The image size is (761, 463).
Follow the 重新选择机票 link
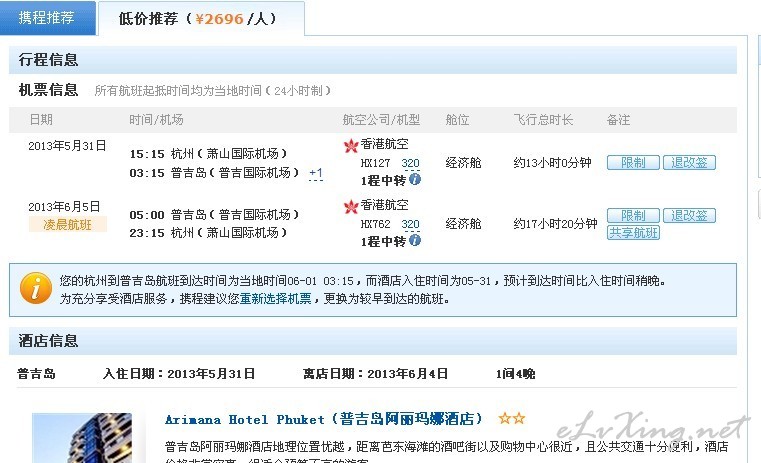(275, 298)
